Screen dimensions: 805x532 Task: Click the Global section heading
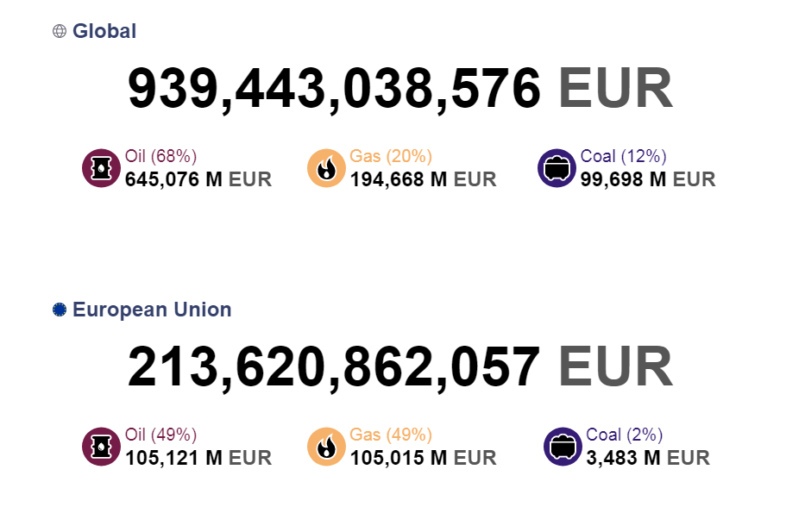104,31
